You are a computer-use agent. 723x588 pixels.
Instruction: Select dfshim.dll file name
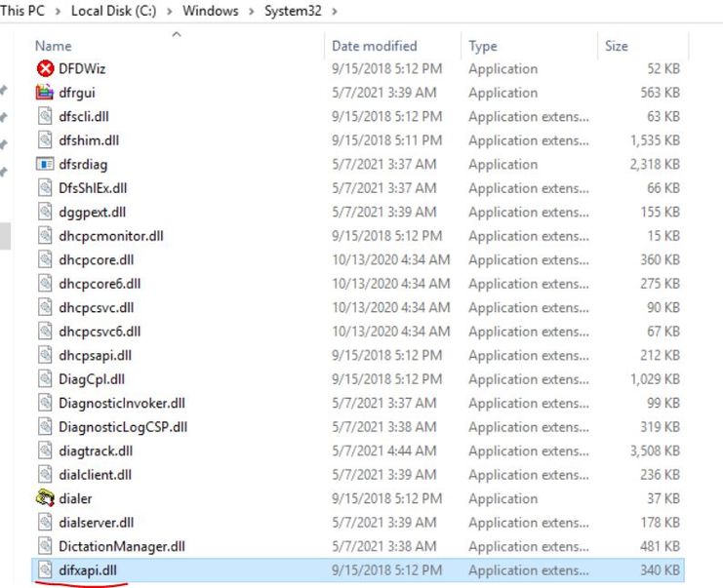(x=89, y=140)
